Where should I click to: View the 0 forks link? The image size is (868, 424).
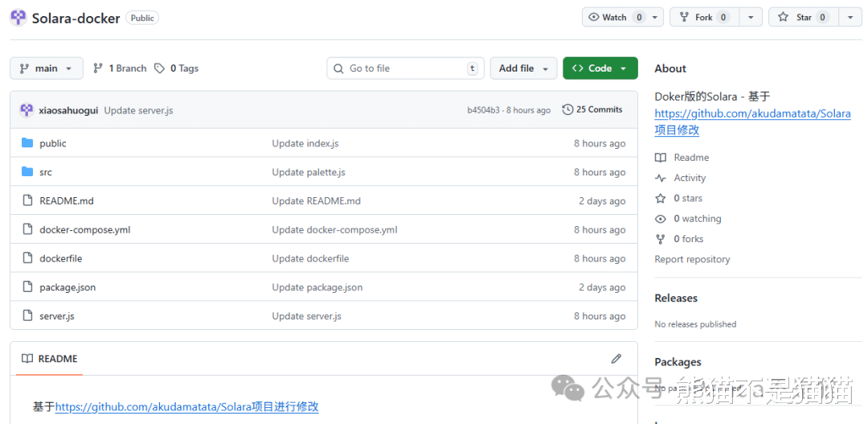(679, 239)
